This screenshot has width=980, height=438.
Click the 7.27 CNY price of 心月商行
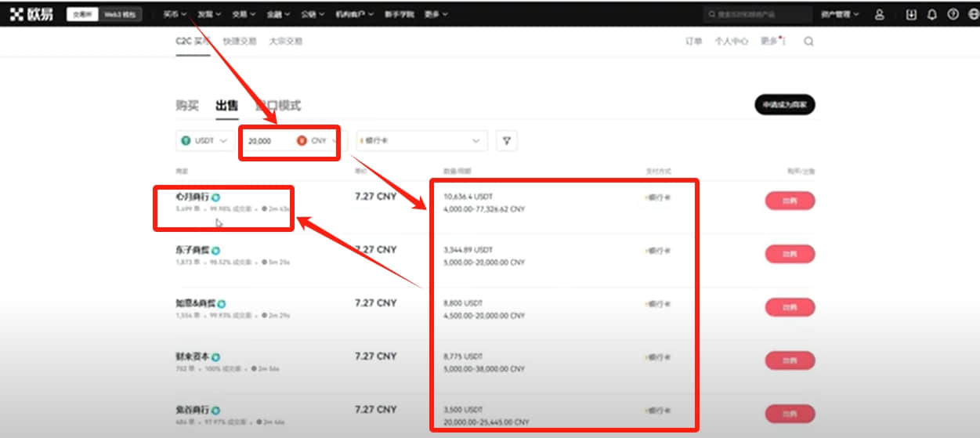(x=376, y=197)
